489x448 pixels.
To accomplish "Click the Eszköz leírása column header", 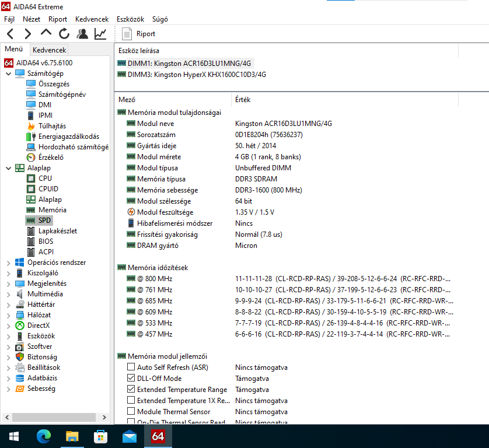I will coord(287,51).
